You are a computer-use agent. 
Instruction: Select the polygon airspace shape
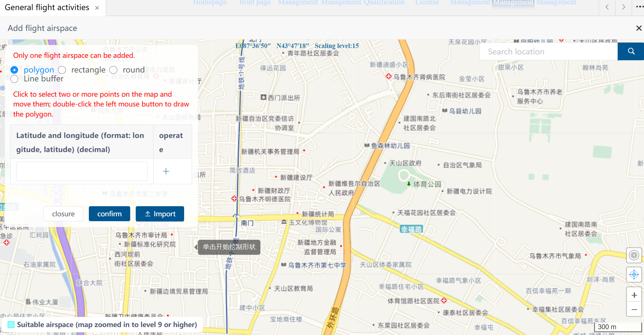click(14, 70)
